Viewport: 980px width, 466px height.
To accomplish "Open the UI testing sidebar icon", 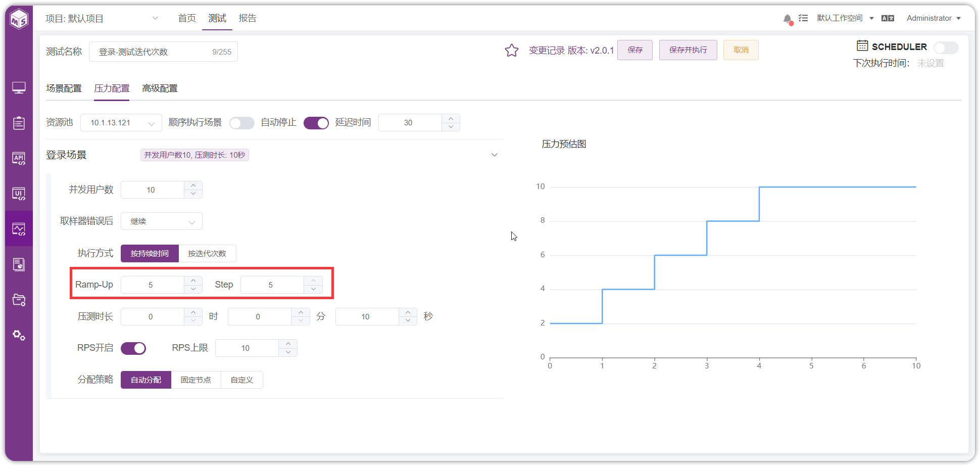I will pyautogui.click(x=19, y=194).
